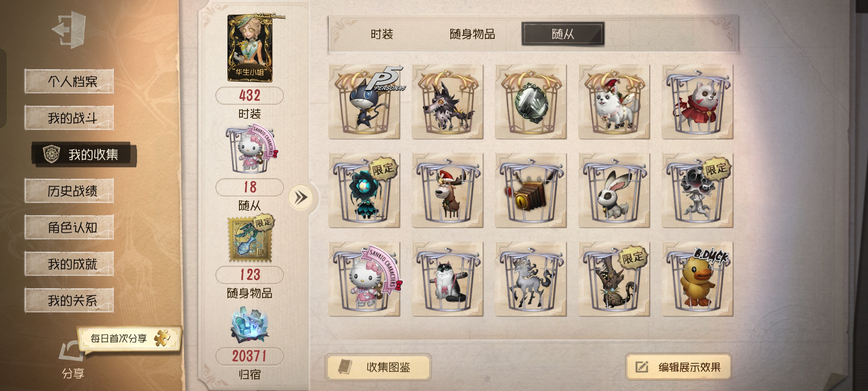This screenshot has height=391, width=868.
Task: Select the B.Duck yellow duck pet
Action: click(697, 279)
